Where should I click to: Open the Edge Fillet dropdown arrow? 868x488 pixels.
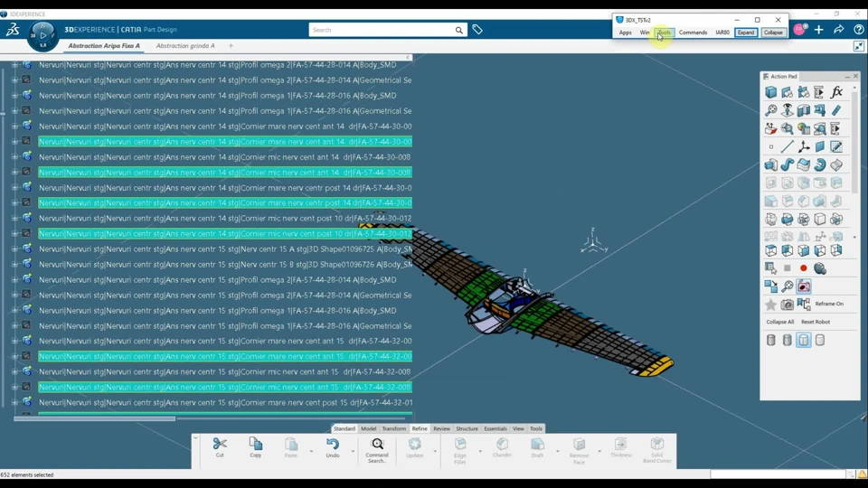[479, 452]
